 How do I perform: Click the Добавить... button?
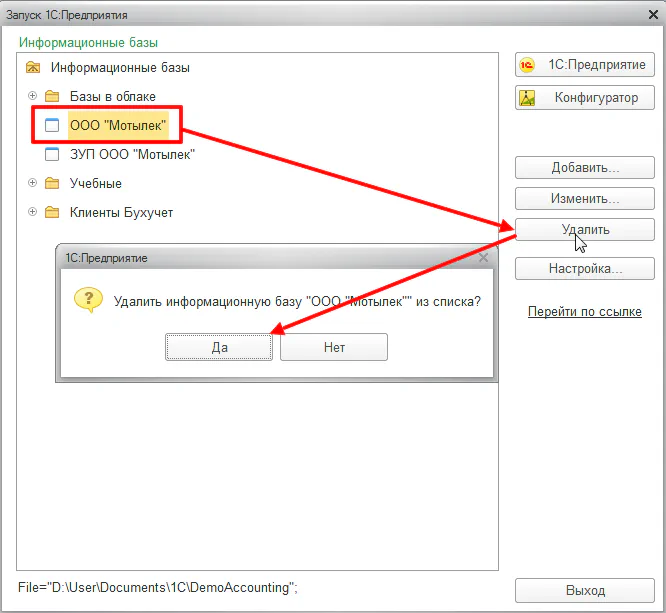coord(585,167)
